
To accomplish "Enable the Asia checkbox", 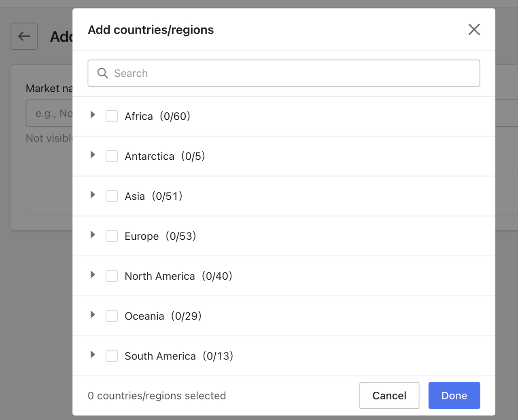I will (112, 196).
